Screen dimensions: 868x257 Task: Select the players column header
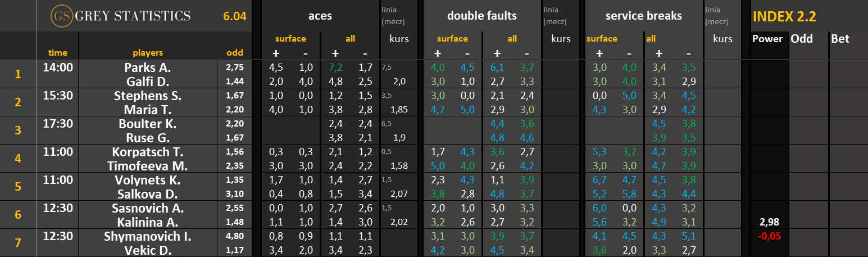pyautogui.click(x=147, y=53)
